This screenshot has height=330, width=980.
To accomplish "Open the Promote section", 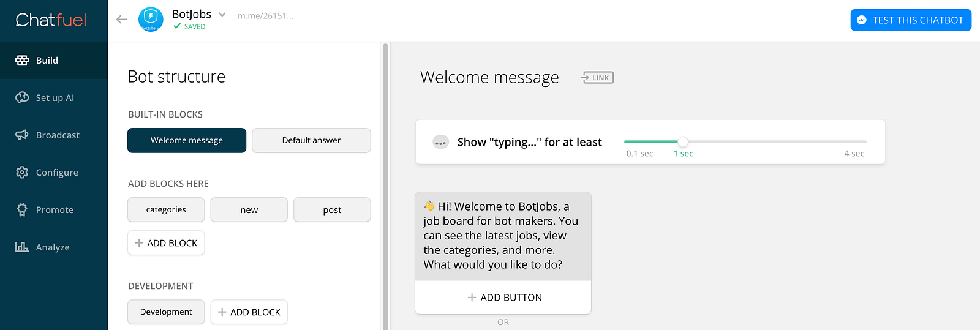I will coord(54,210).
